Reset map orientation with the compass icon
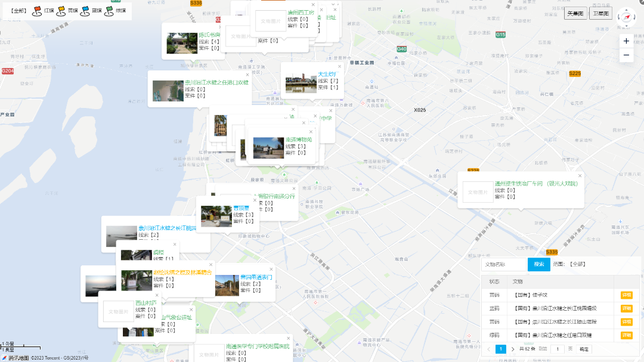This screenshot has height=362, width=644. point(626,17)
